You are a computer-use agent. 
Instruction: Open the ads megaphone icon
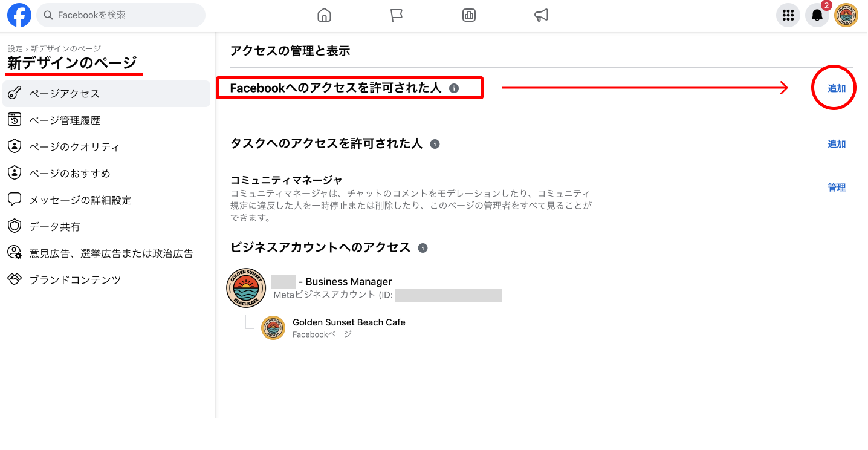(542, 16)
